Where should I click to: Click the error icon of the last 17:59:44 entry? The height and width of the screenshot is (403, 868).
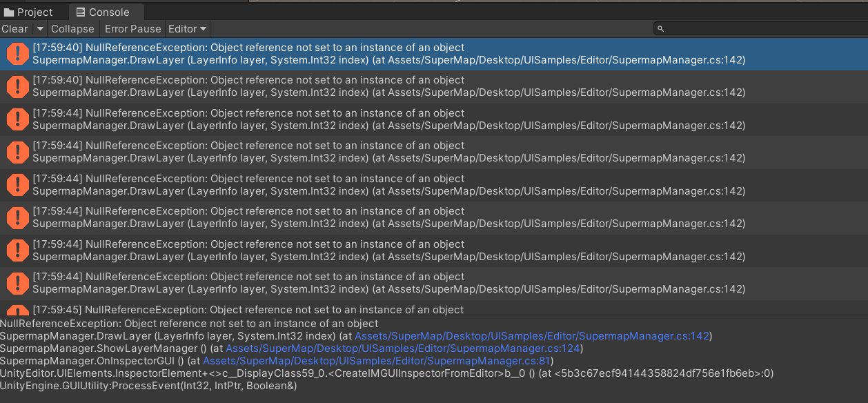pos(17,283)
